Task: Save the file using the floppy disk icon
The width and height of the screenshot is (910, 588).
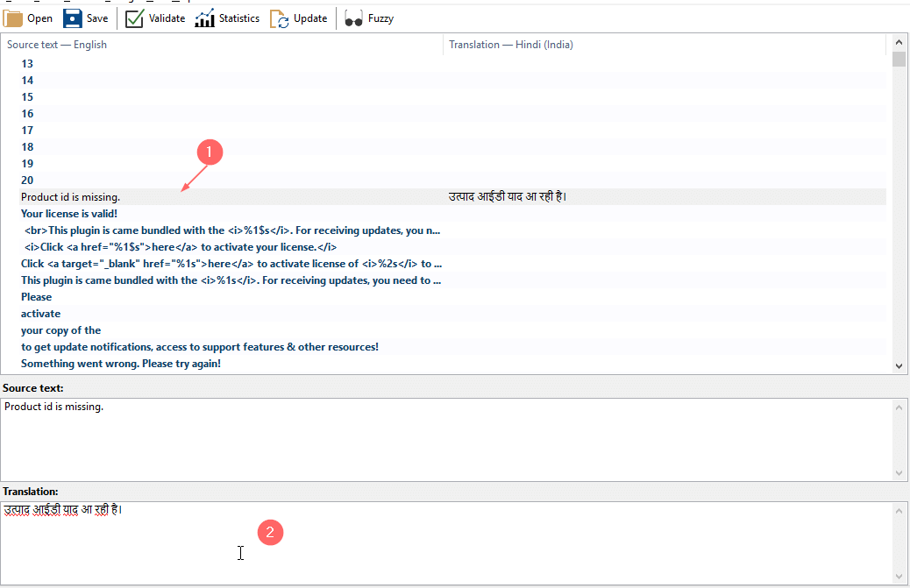Action: click(x=73, y=18)
